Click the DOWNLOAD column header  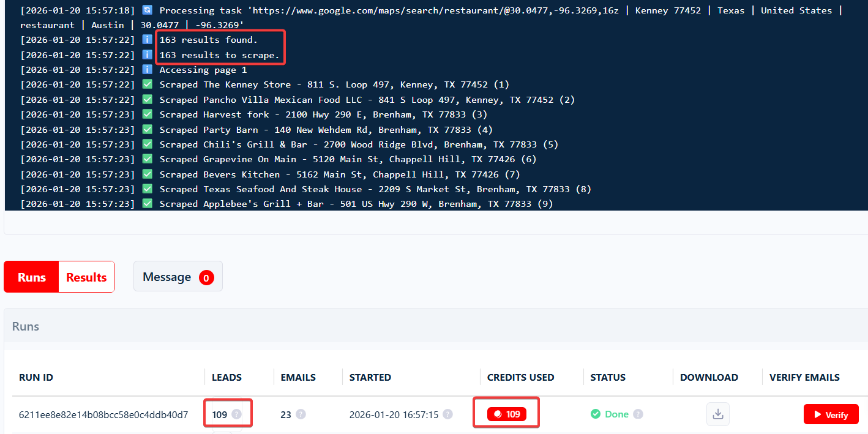pyautogui.click(x=709, y=378)
